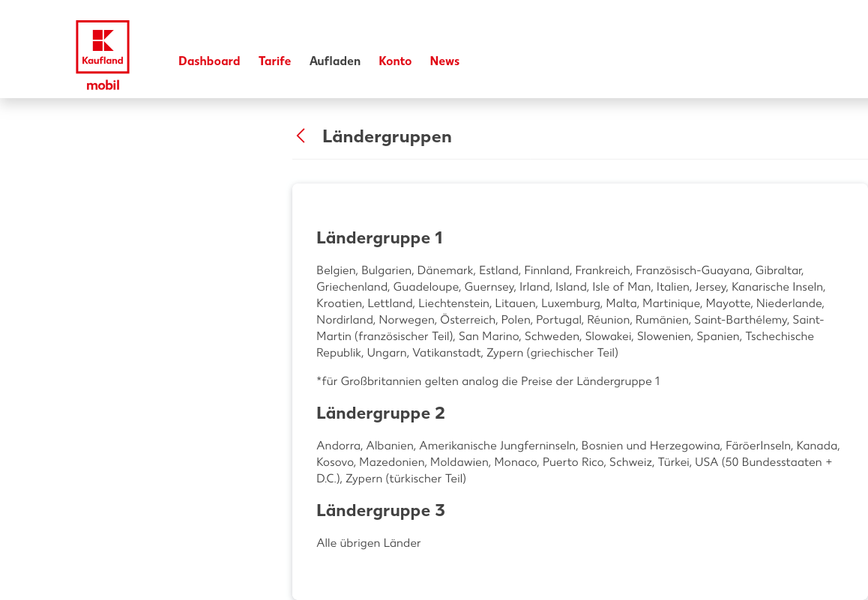This screenshot has width=868, height=600.
Task: Click the Großbritannien price note
Action: (488, 381)
